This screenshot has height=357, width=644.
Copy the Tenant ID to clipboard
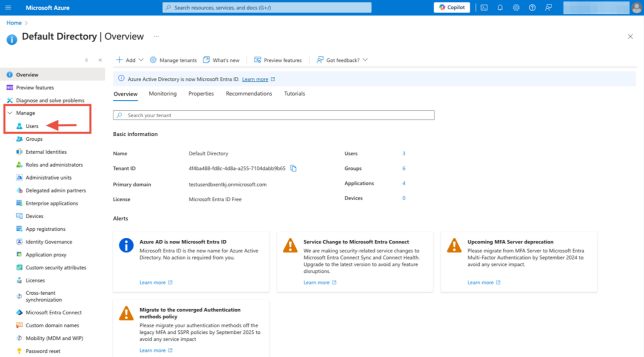click(x=293, y=168)
